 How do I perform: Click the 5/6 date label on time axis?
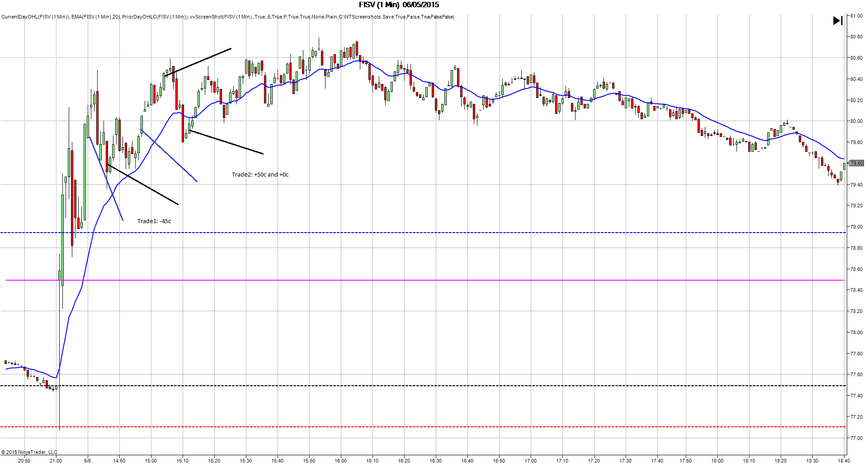[x=87, y=461]
